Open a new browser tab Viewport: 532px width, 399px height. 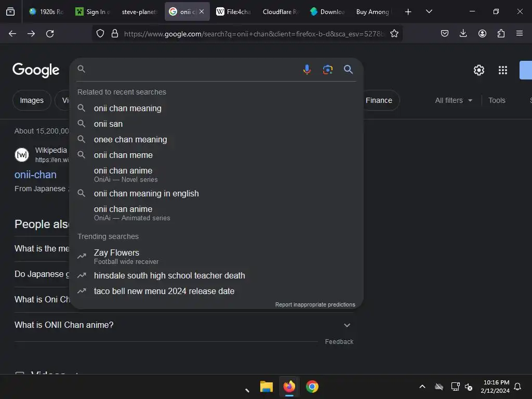coord(408,12)
